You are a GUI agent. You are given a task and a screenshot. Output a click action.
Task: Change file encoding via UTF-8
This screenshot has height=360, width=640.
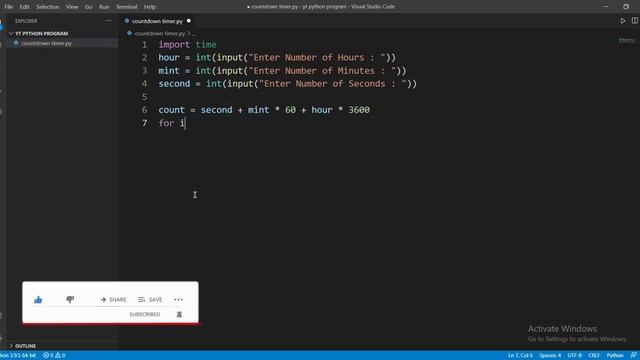point(574,355)
